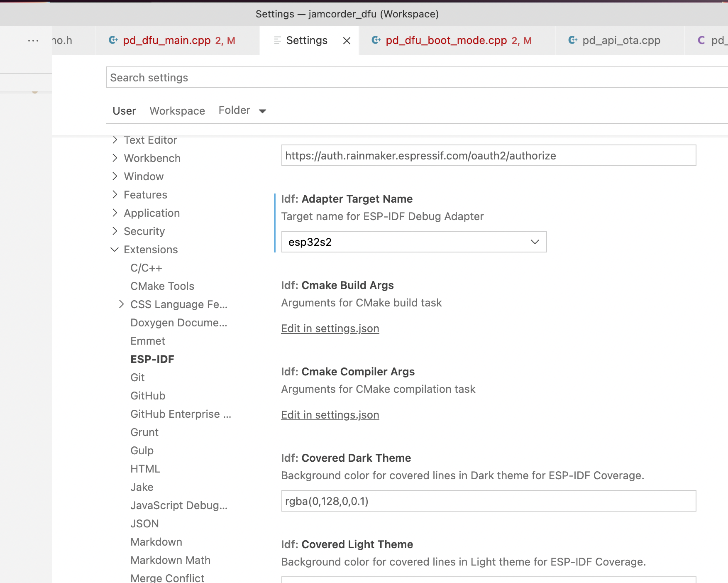Expand the Text Editor settings section

coord(115,140)
